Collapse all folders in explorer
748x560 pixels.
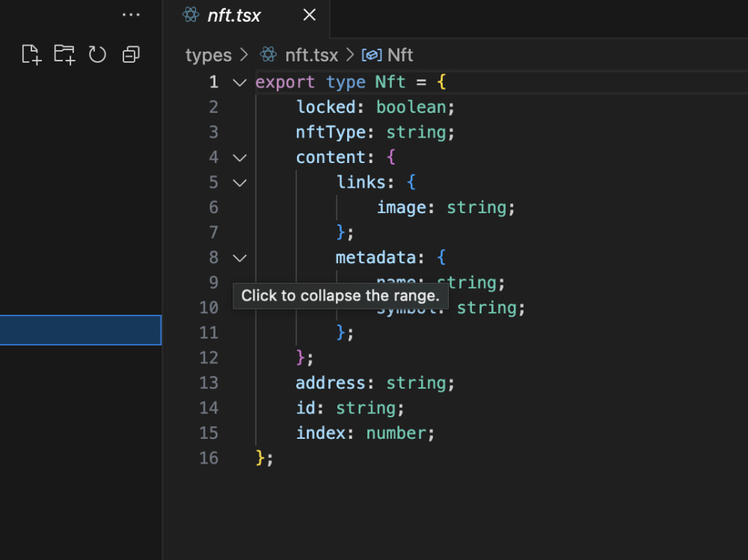pyautogui.click(x=131, y=55)
